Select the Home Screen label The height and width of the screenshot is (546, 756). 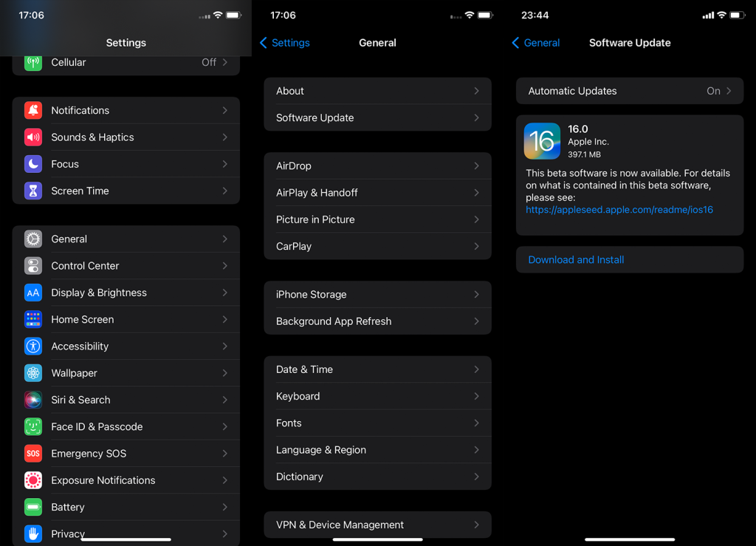(x=83, y=319)
